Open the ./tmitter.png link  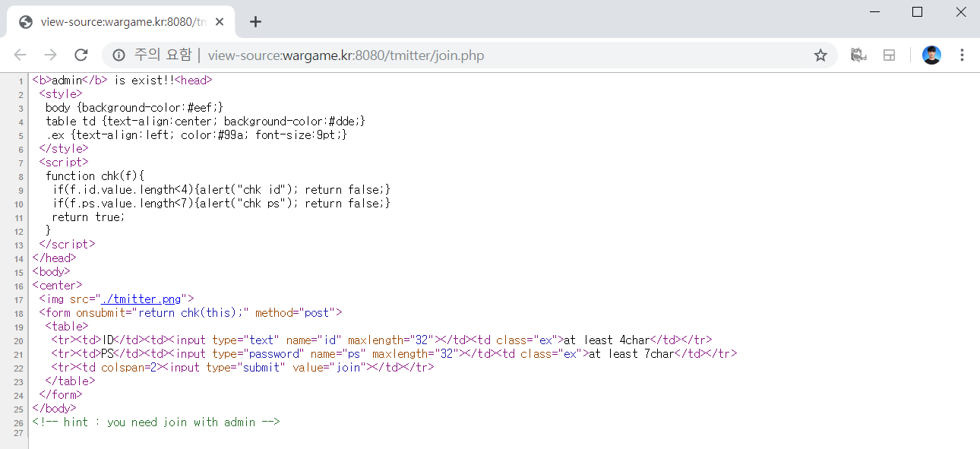pos(141,299)
